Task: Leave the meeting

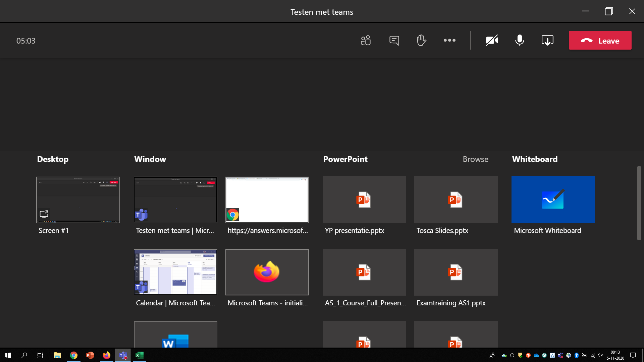Action: coord(600,41)
